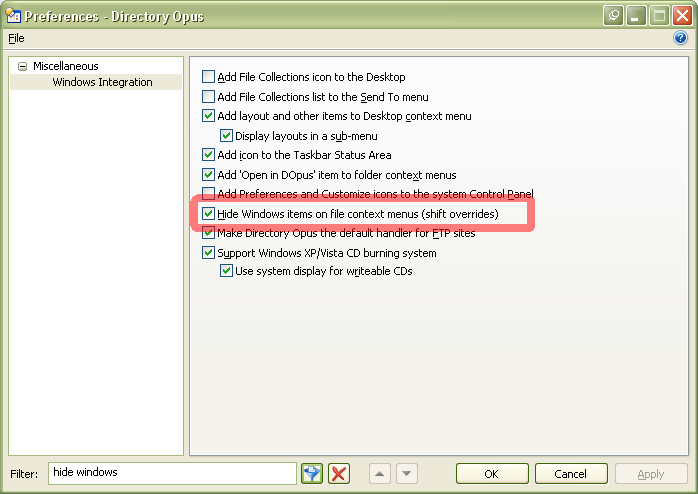
Task: Click the Apply button
Action: (651, 474)
